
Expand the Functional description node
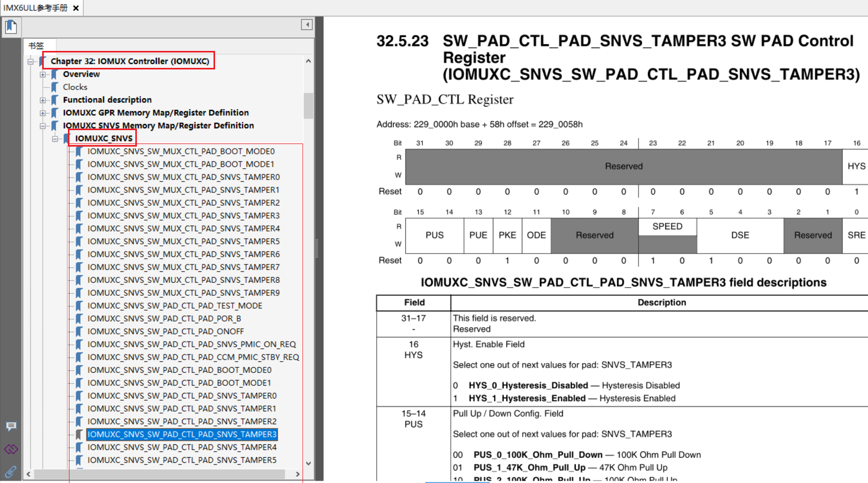pyautogui.click(x=43, y=100)
